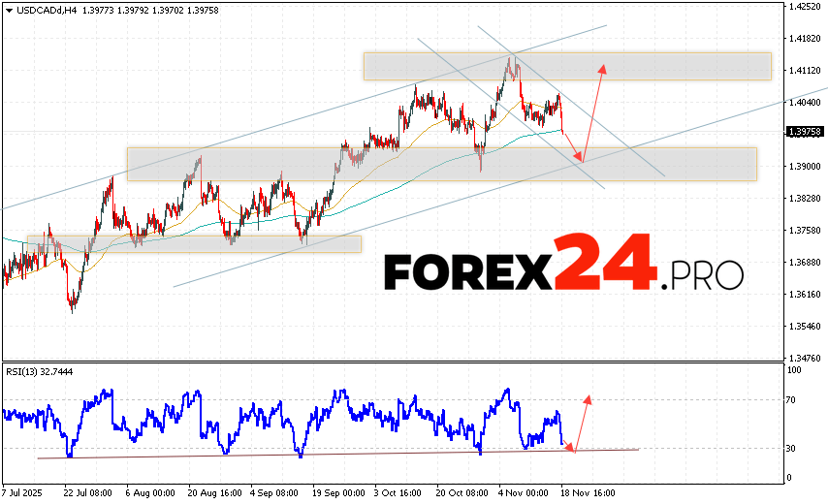Select the upper gray resistance zone near 1.41120
Screen dimensions: 828x504
(x=567, y=66)
